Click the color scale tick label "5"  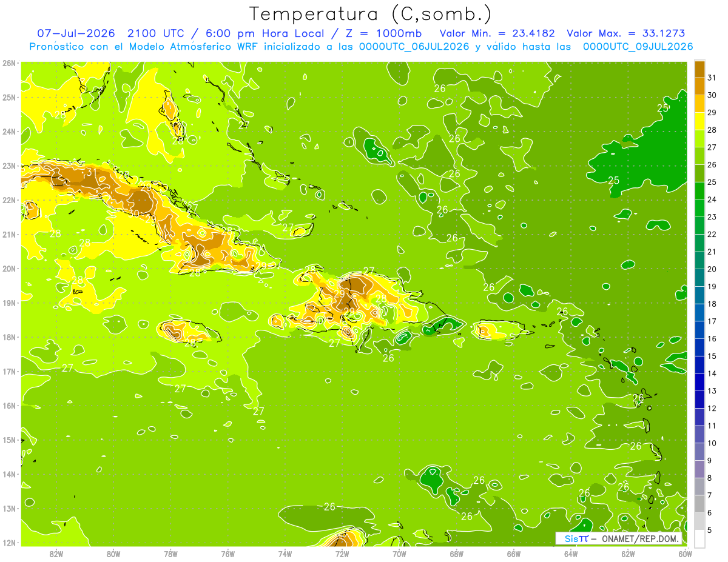coord(710,530)
